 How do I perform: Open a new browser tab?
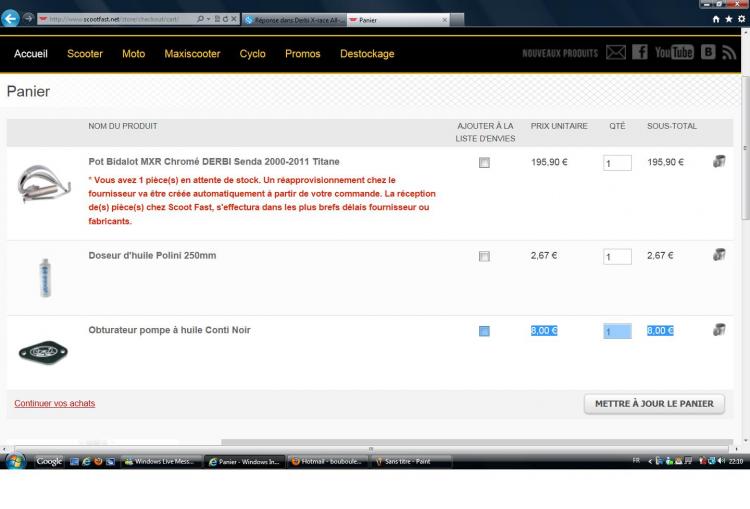click(x=457, y=20)
